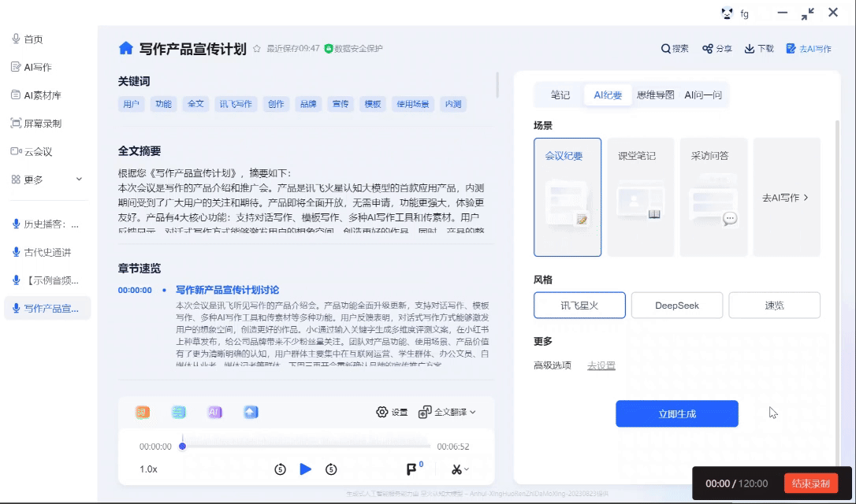The height and width of the screenshot is (504, 856).
Task: Switch to the AI问一问 tab
Action: tap(703, 95)
